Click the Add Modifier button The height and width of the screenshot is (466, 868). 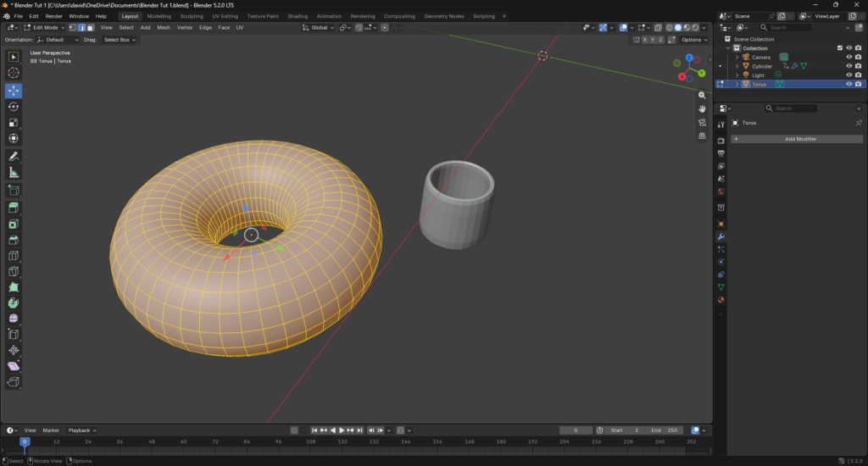[x=797, y=139]
